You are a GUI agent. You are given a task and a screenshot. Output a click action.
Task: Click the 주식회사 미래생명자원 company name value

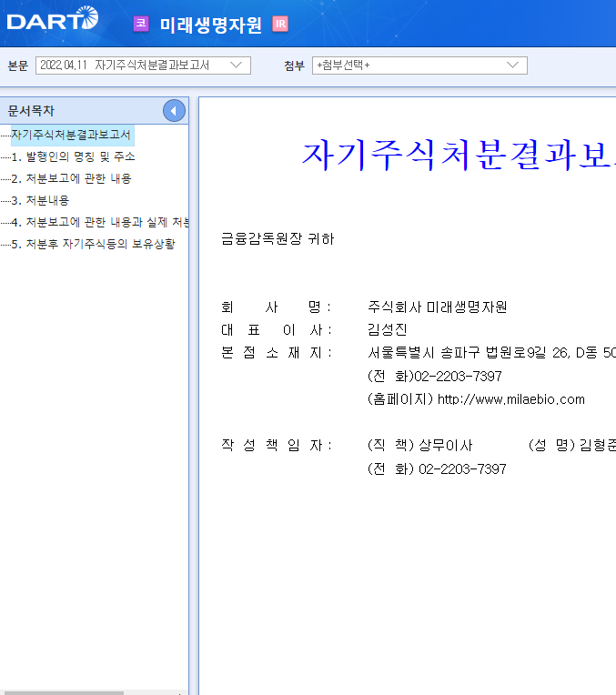[x=438, y=307]
